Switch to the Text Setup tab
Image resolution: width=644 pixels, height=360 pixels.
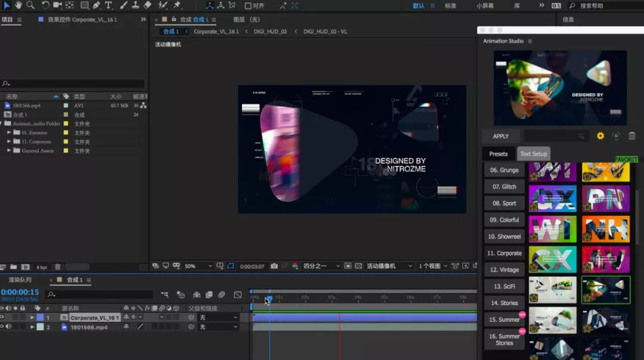(533, 154)
